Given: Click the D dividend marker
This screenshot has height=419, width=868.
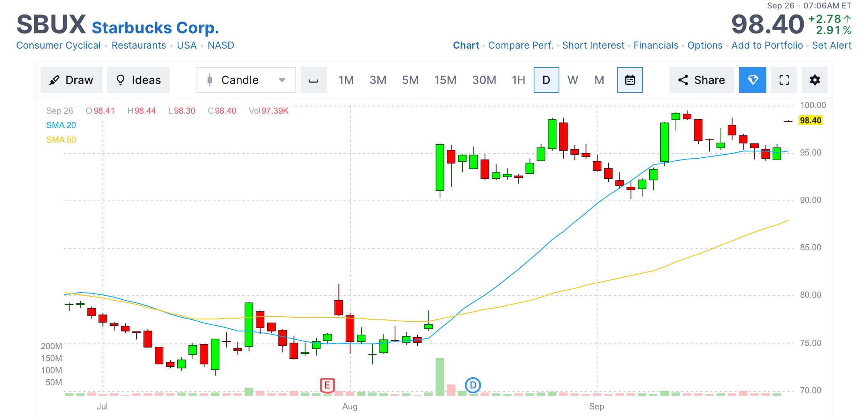Looking at the screenshot, I should pyautogui.click(x=473, y=385).
